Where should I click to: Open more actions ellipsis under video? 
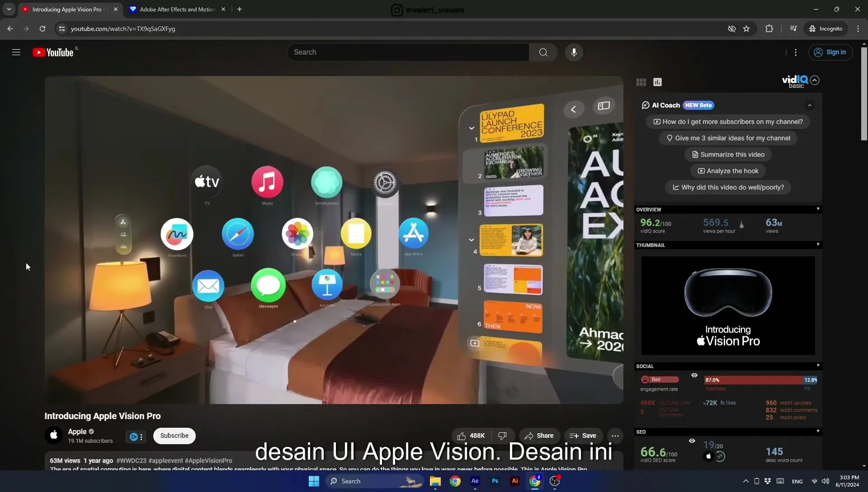click(x=615, y=436)
